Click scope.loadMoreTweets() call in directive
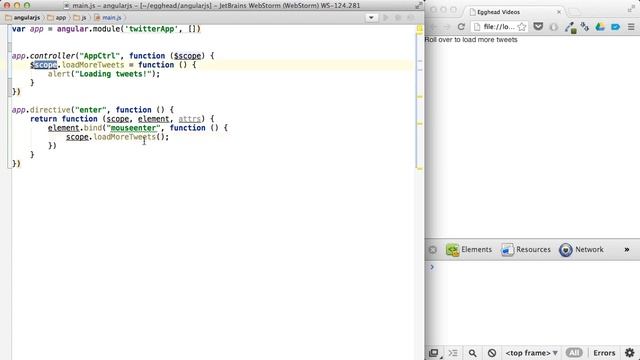Image resolution: width=640 pixels, height=360 pixels. (x=117, y=137)
